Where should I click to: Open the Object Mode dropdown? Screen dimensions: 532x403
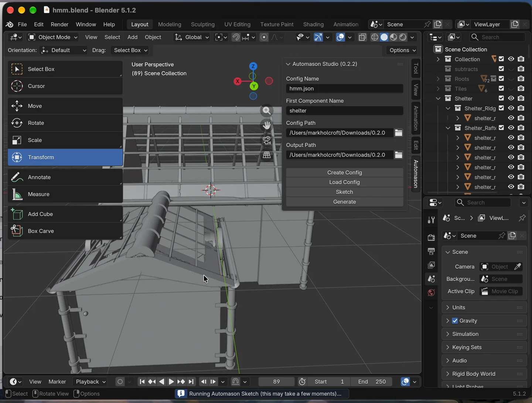pyautogui.click(x=53, y=37)
